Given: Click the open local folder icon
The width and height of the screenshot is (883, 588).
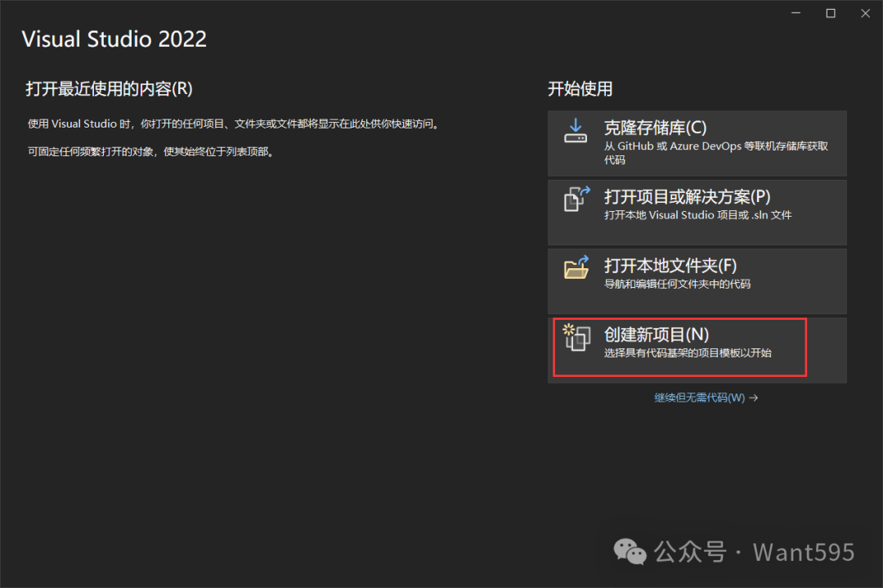Looking at the screenshot, I should (x=576, y=267).
